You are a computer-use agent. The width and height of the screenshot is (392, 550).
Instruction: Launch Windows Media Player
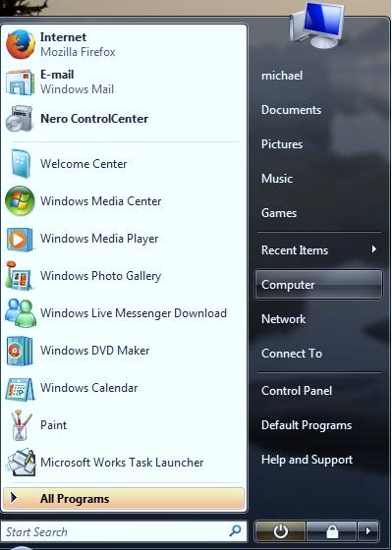pyautogui.click(x=124, y=239)
